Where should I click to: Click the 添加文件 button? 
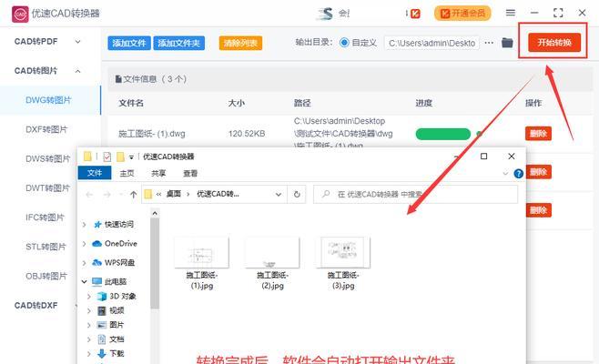(129, 43)
